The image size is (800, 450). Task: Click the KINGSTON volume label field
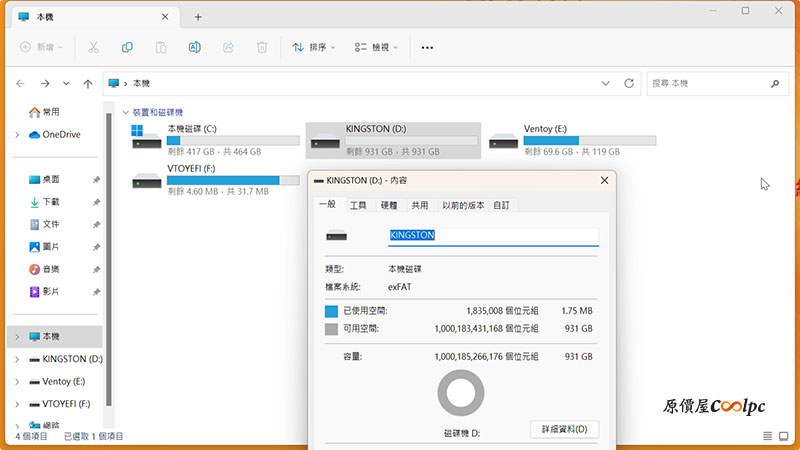pyautogui.click(x=493, y=236)
